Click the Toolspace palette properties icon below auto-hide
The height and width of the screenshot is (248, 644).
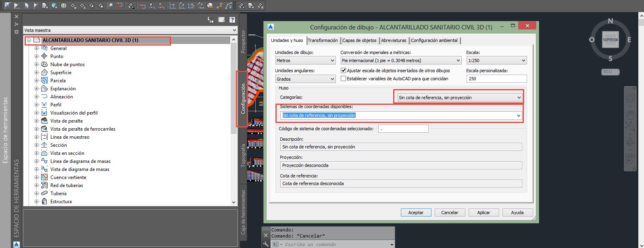(17, 31)
